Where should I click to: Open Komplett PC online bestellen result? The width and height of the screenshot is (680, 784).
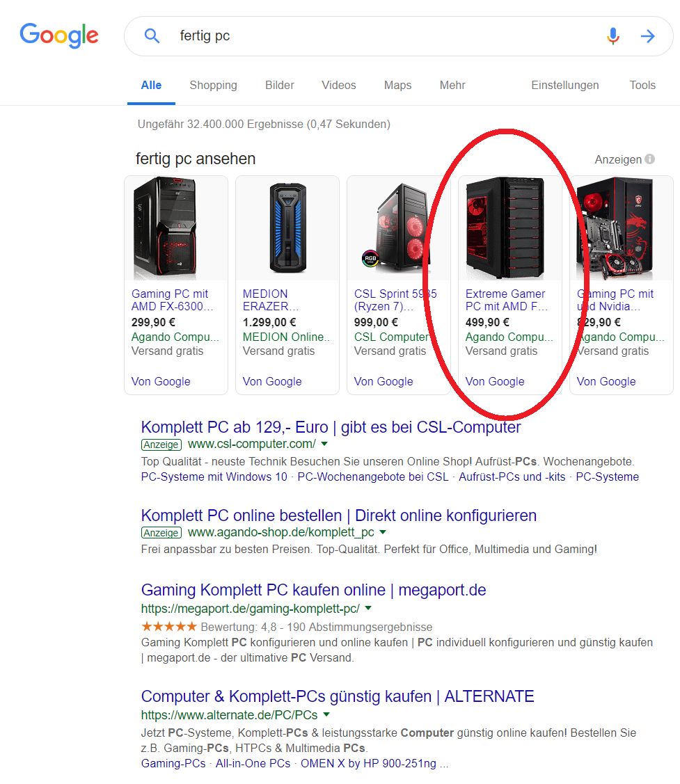click(339, 515)
